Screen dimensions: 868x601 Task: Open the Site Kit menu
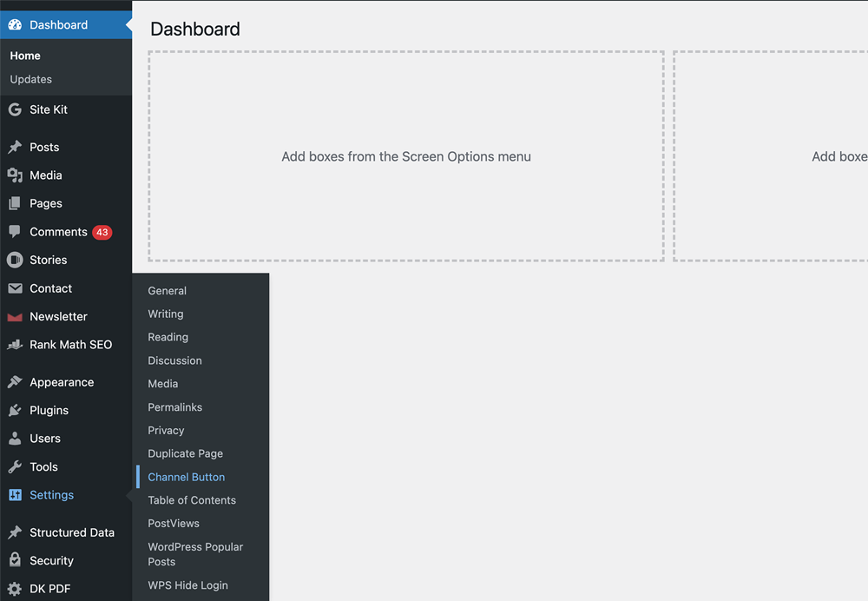coord(49,109)
